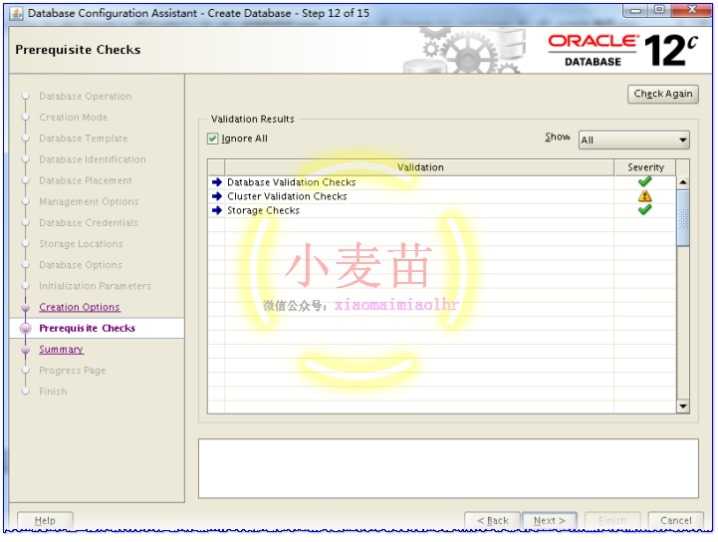Click Database Credentials step
Screen dimensions: 718x542
coord(89,222)
